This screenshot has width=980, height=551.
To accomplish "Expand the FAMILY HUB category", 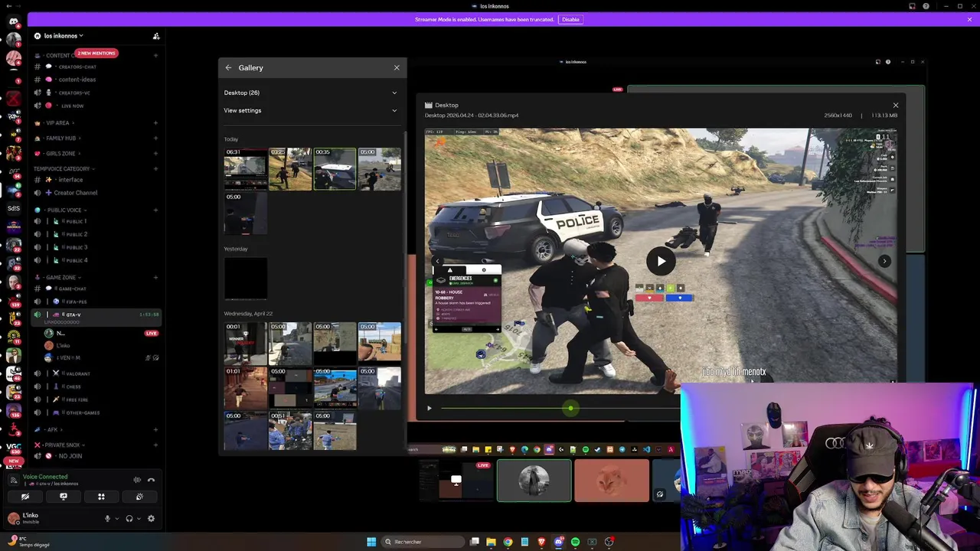I will point(60,139).
